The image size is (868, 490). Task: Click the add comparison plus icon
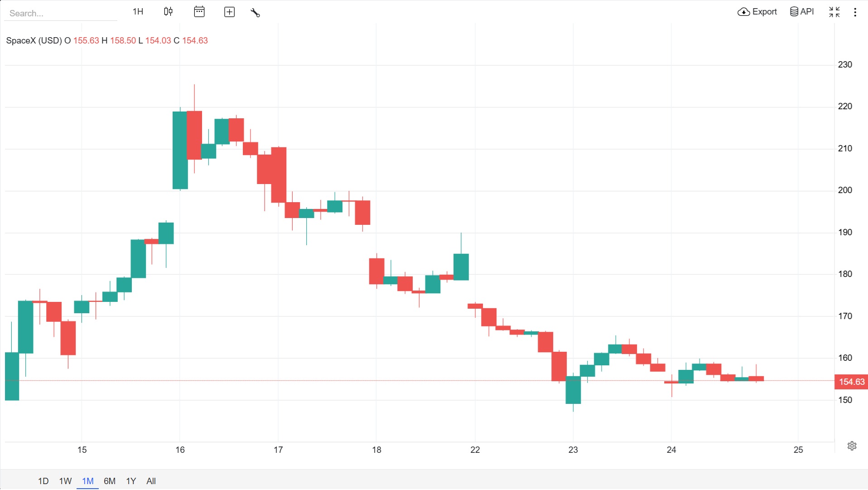[x=230, y=12]
